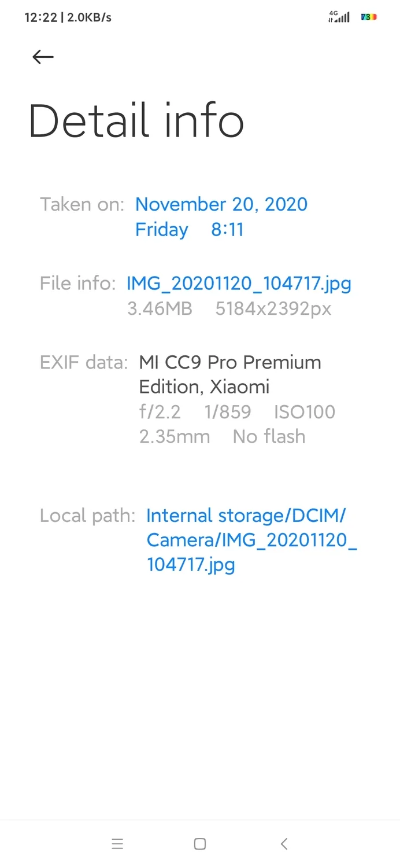Open the November 20, 2020 date link
400x868 pixels.
221,204
